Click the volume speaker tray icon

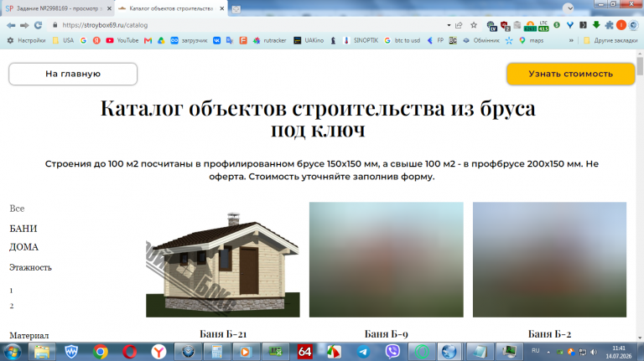point(594,352)
